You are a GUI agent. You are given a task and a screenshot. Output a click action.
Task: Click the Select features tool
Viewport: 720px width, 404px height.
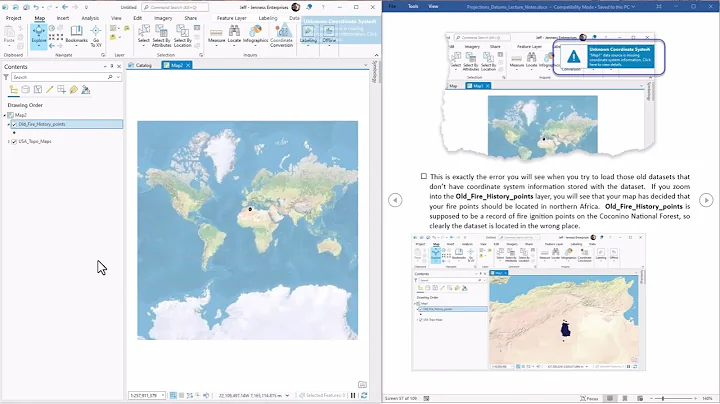[144, 35]
